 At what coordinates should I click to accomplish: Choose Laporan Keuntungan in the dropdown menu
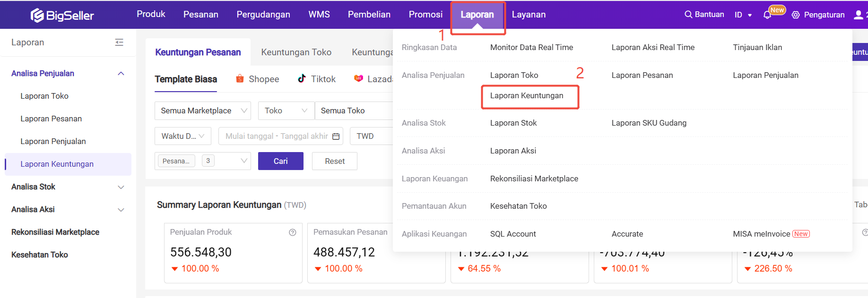click(527, 96)
